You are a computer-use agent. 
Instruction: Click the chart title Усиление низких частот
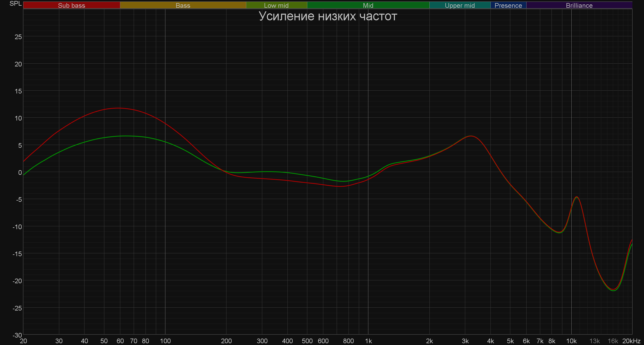pyautogui.click(x=328, y=16)
